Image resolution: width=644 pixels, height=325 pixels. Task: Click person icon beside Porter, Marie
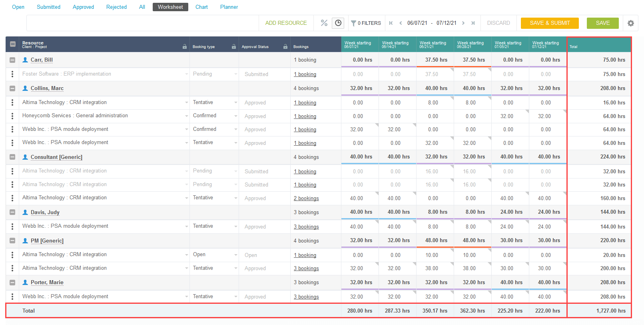click(25, 282)
